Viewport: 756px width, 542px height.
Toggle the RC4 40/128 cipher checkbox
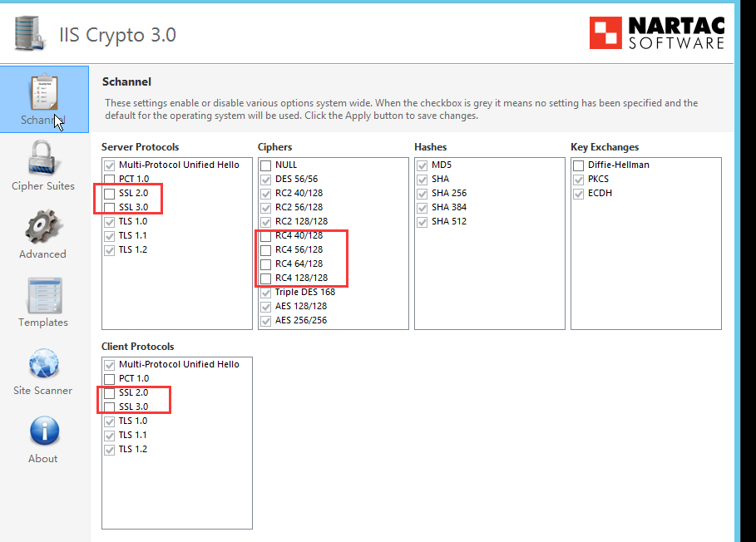pyautogui.click(x=265, y=236)
